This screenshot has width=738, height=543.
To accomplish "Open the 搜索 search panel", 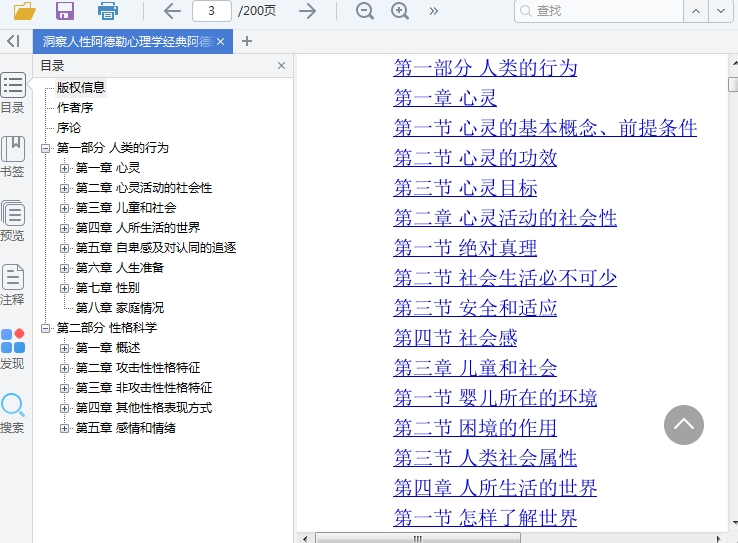I will click(13, 413).
